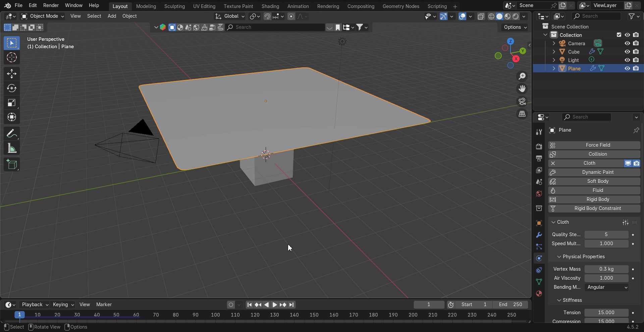Toggle proportional editing
This screenshot has width=644, height=332.
[291, 16]
